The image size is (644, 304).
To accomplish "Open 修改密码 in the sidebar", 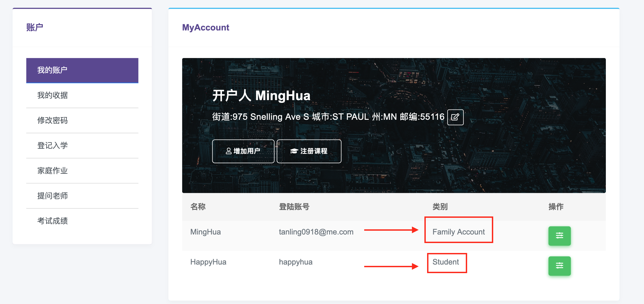I will [82, 121].
